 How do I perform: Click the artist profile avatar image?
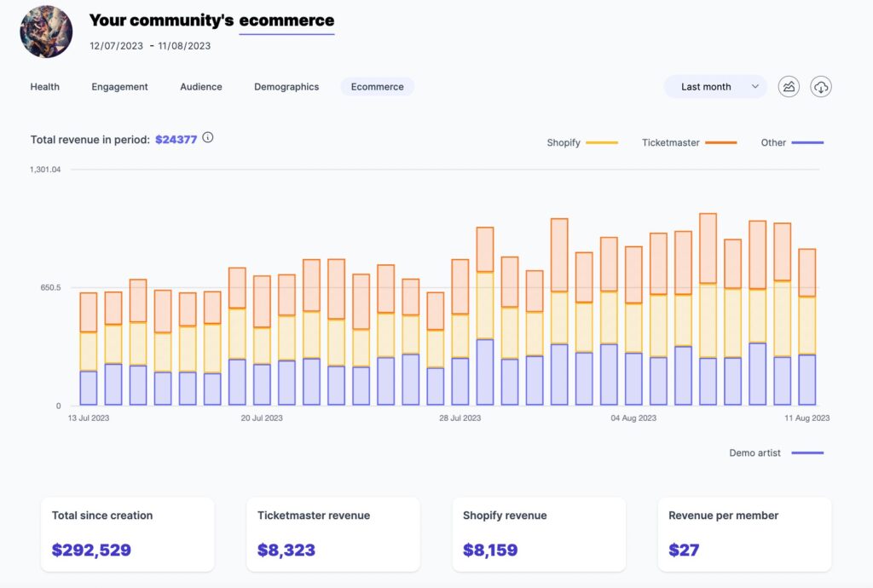pyautogui.click(x=45, y=32)
